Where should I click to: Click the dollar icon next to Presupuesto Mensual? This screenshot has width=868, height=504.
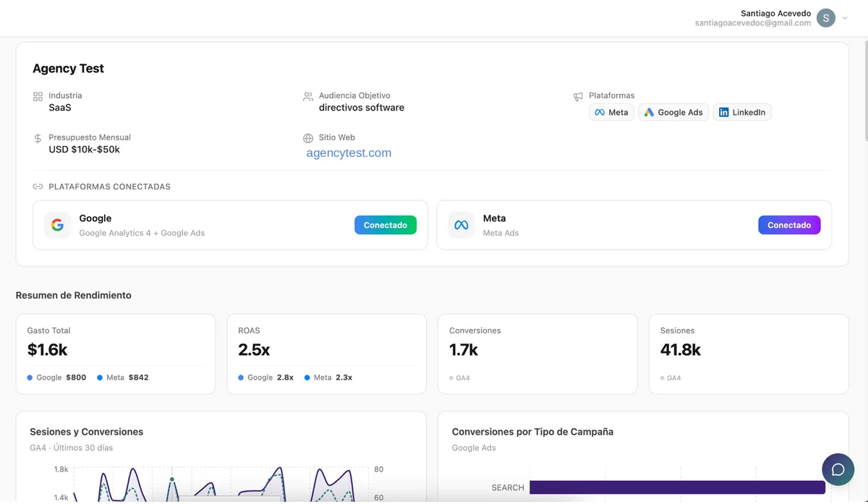click(x=38, y=137)
